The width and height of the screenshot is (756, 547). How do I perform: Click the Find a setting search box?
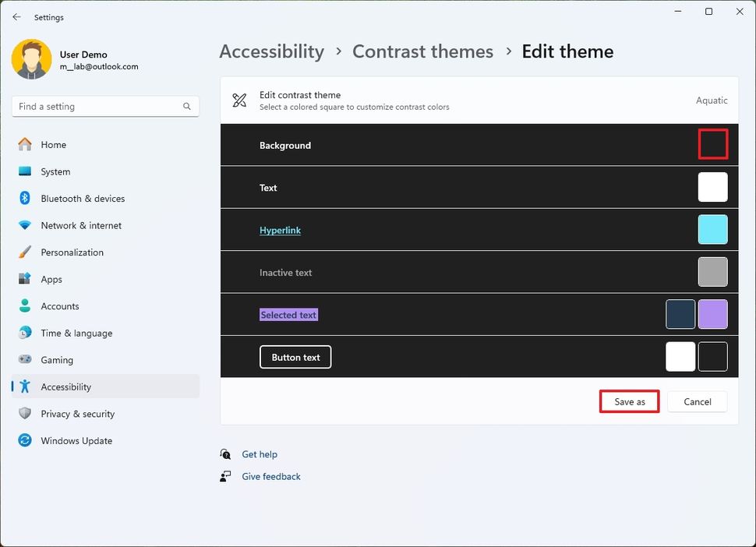105,106
